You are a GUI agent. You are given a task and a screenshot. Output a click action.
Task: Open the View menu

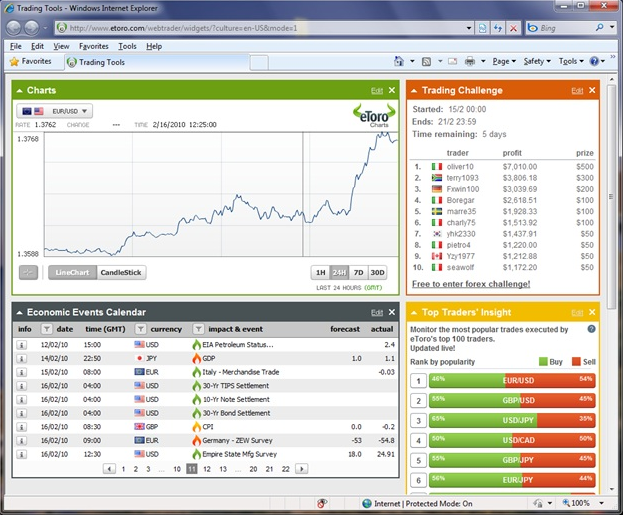click(x=61, y=46)
